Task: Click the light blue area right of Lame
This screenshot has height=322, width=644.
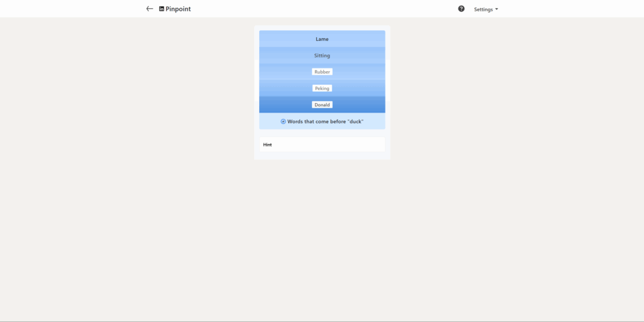Action: (x=362, y=39)
